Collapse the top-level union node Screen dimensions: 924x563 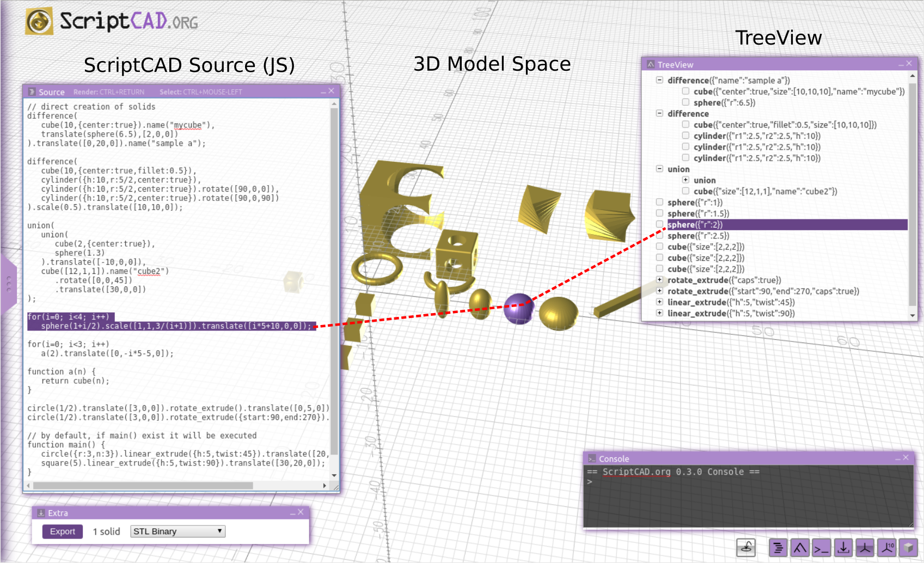pos(659,169)
